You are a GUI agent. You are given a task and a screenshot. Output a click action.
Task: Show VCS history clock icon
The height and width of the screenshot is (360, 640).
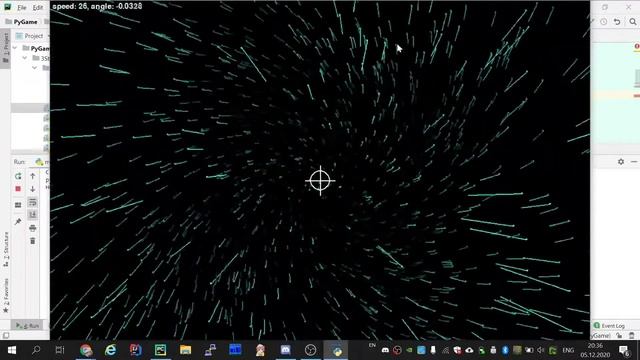pos(604,22)
